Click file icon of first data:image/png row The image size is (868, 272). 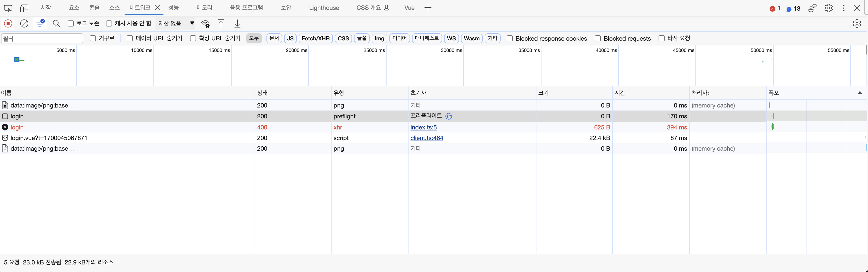tap(5, 105)
